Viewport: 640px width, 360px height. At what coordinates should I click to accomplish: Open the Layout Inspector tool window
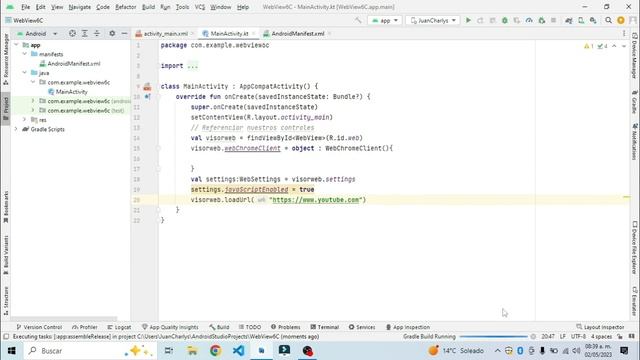coord(600,327)
